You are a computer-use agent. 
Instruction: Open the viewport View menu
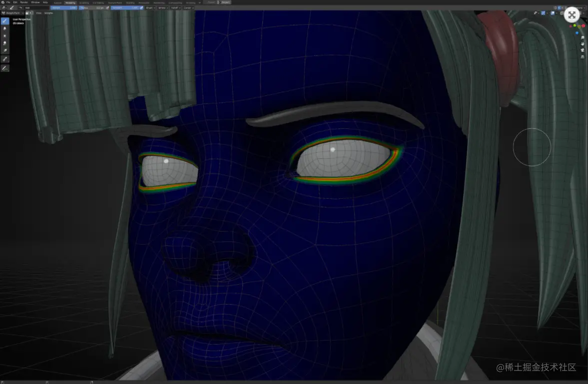pyautogui.click(x=38, y=13)
